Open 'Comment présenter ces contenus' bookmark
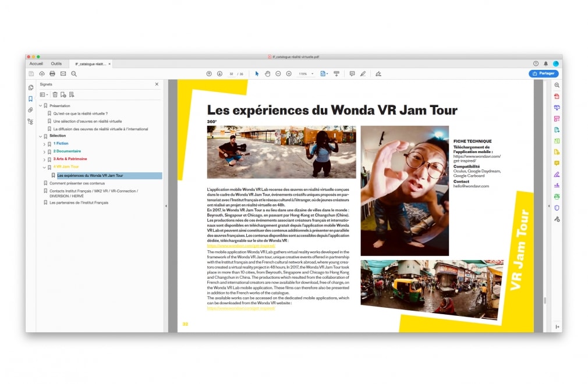The width and height of the screenshot is (588, 384). coord(77,183)
